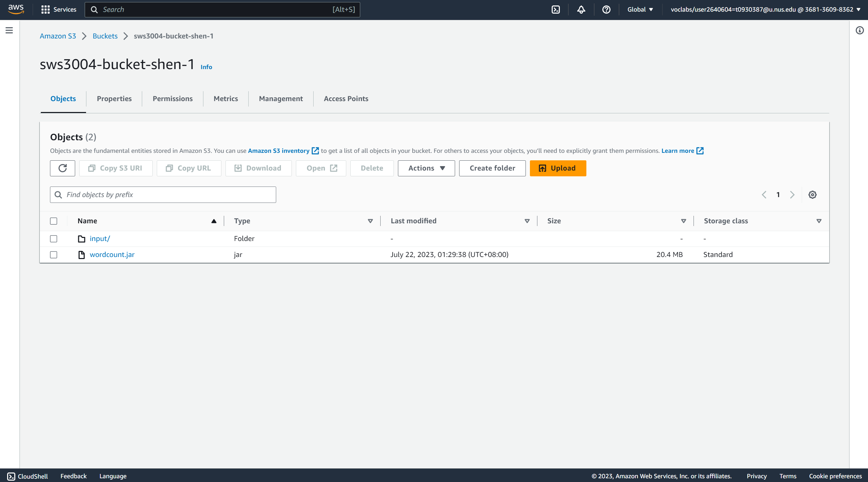Click the Copy URL button
Screen dimensions: 868x482
click(x=189, y=168)
